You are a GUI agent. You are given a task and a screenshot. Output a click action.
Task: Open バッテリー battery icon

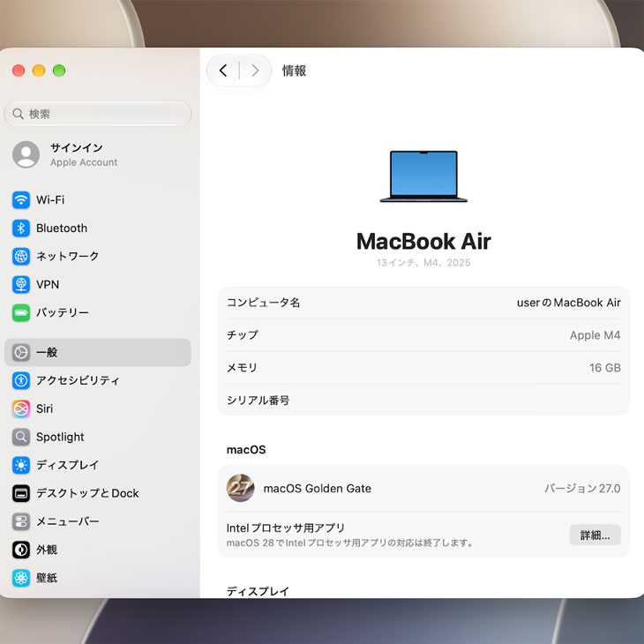pyautogui.click(x=21, y=313)
